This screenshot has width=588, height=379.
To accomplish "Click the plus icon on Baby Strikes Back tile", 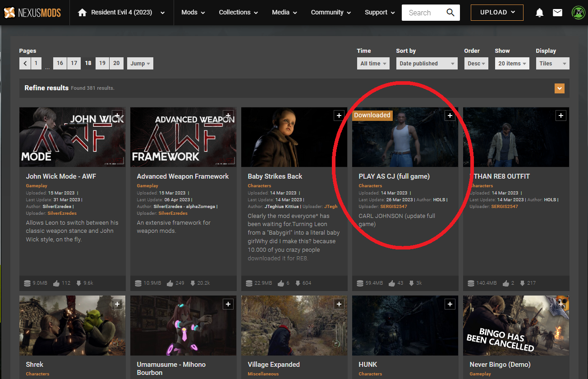I will 339,116.
